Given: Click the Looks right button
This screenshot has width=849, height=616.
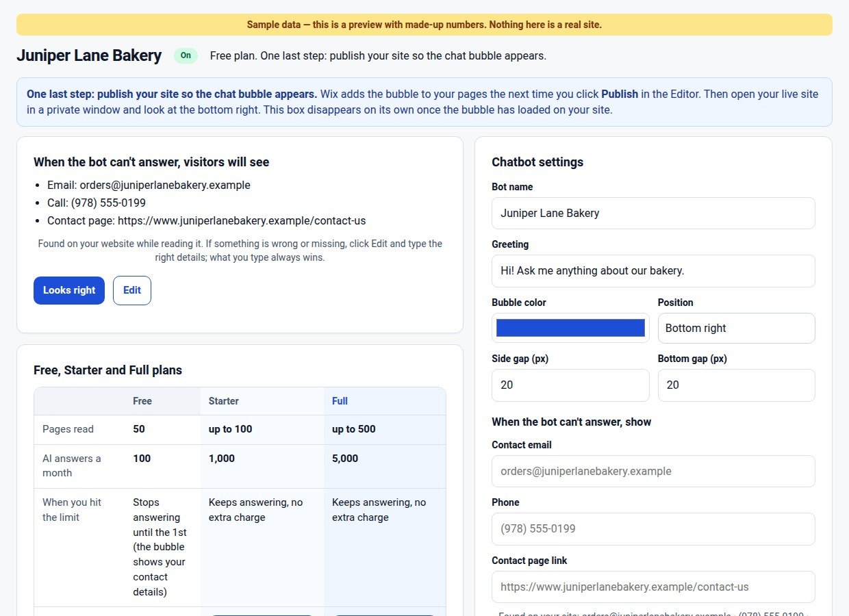Looking at the screenshot, I should click(x=69, y=290).
